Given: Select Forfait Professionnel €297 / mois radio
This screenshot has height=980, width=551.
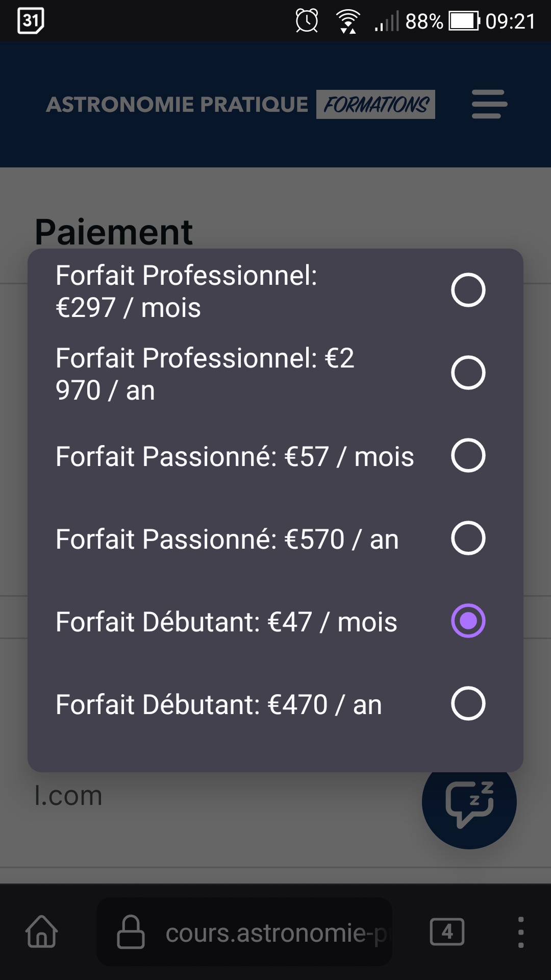Looking at the screenshot, I should click(x=468, y=290).
